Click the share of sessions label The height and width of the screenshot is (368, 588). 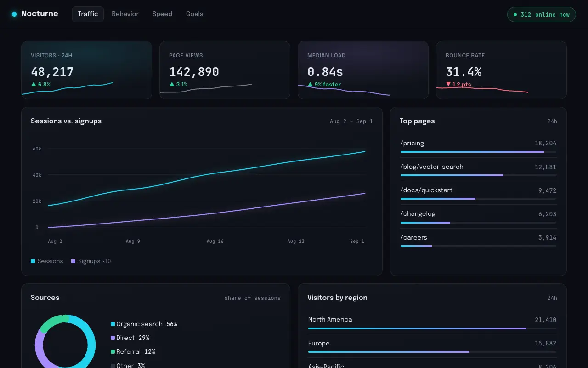tap(253, 298)
